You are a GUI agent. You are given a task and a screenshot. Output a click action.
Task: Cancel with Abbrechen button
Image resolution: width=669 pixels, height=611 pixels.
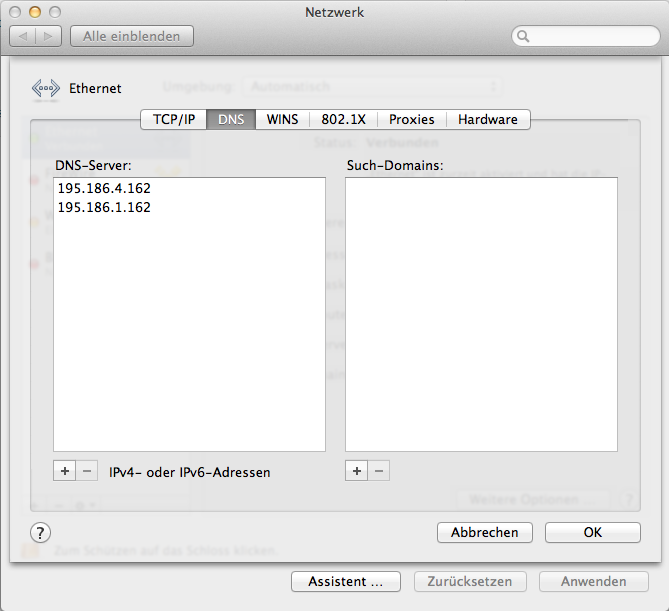click(485, 532)
